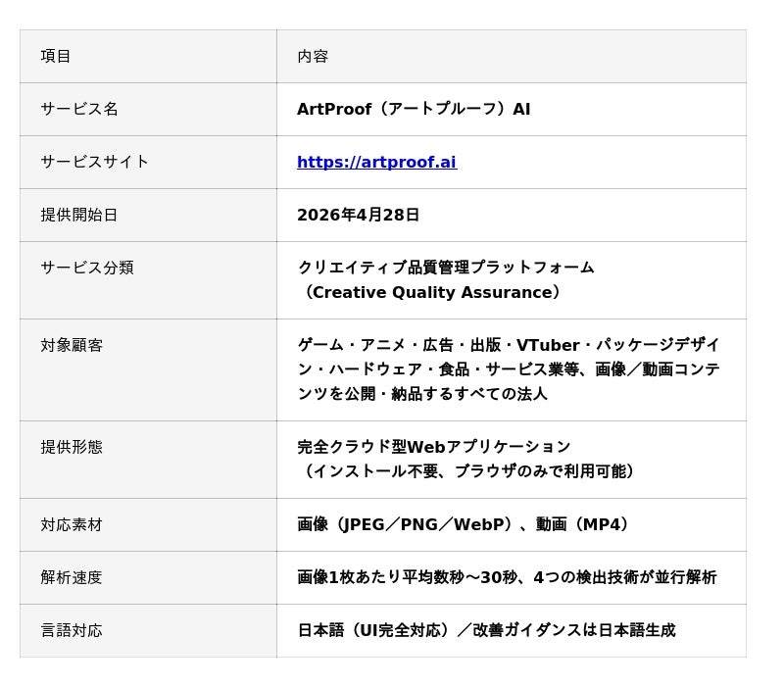The height and width of the screenshot is (687, 784).
Task: Click the サービスサイト label
Action: tap(94, 162)
